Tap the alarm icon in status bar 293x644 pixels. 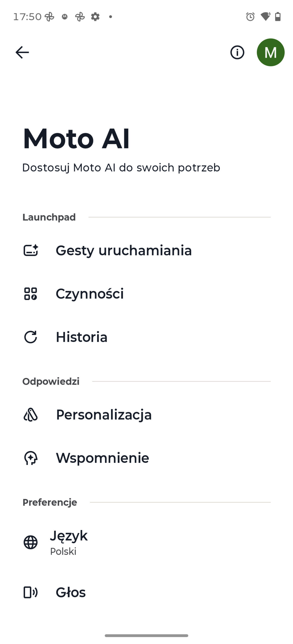[x=250, y=17]
